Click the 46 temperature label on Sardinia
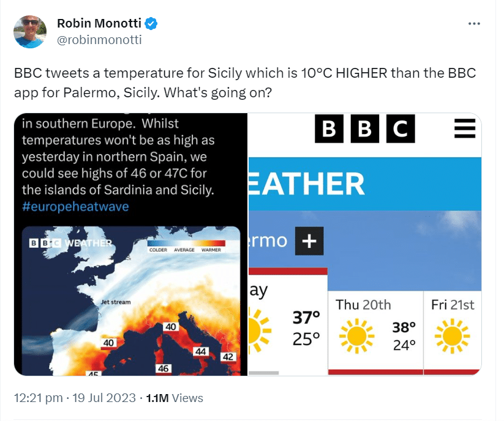The height and width of the screenshot is (421, 504). (163, 368)
